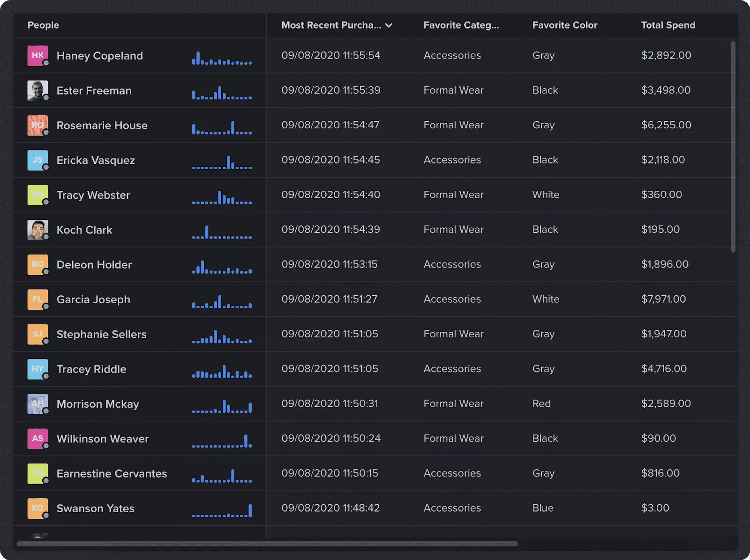Open Morrison Mckay's name link
The height and width of the screenshot is (560, 750).
pos(97,404)
